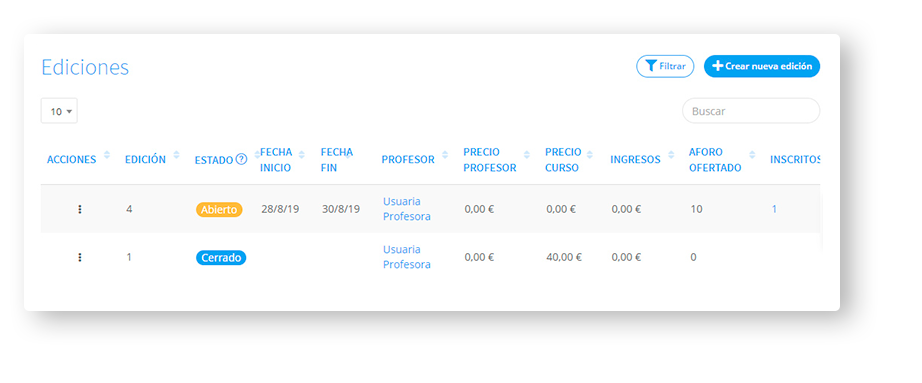922x383 pixels.
Task: Click the blue Cerrado status badge
Action: pyautogui.click(x=221, y=258)
